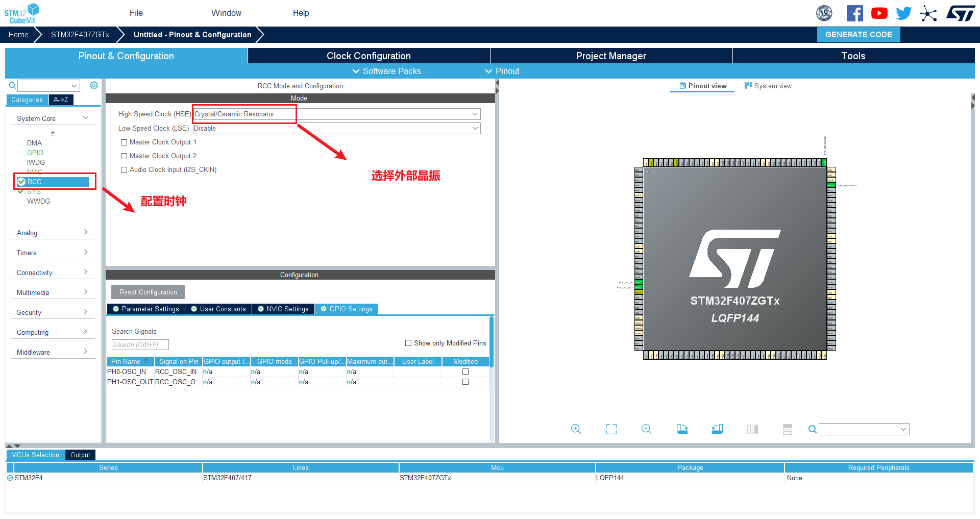The height and width of the screenshot is (519, 980).
Task: Open User Constants tab
Action: coord(218,309)
